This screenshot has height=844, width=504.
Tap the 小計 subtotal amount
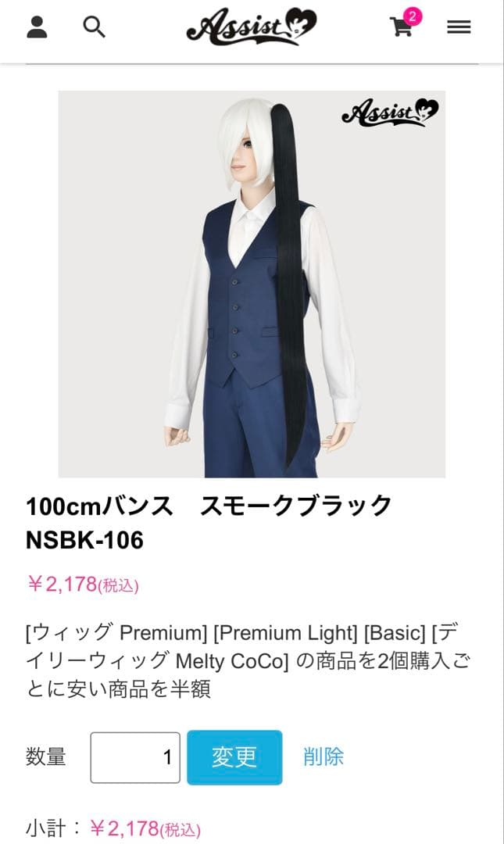click(x=145, y=828)
